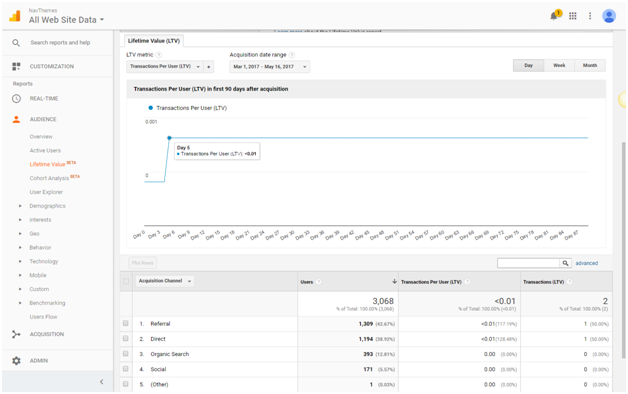The image size is (628, 394).
Task: Open the three-dot options menu
Action: coord(590,16)
